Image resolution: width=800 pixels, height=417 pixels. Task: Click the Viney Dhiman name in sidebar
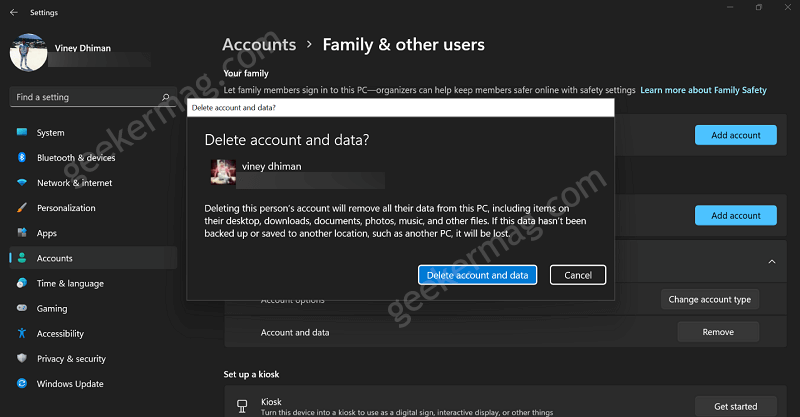point(83,48)
